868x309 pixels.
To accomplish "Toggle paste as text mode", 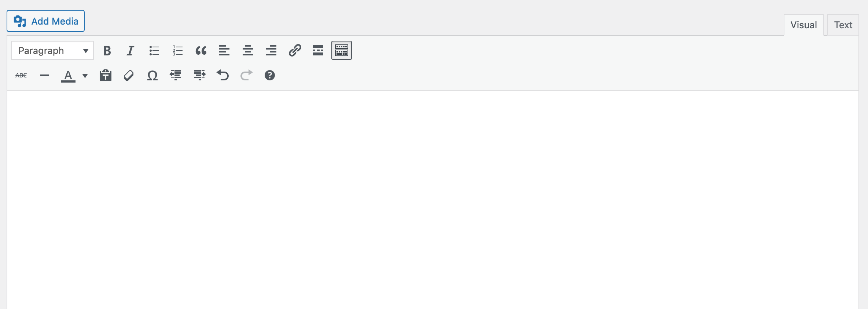I will (x=105, y=75).
